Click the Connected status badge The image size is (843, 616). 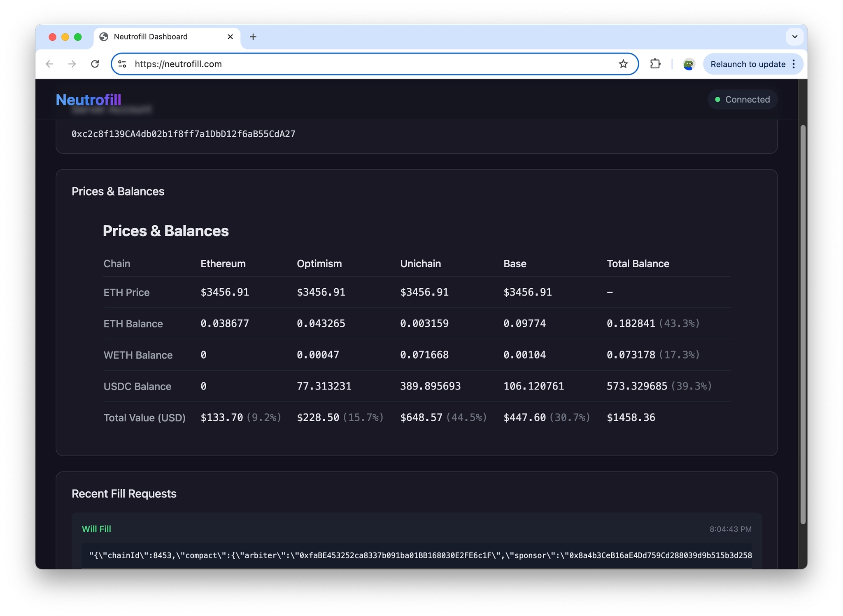click(x=743, y=100)
